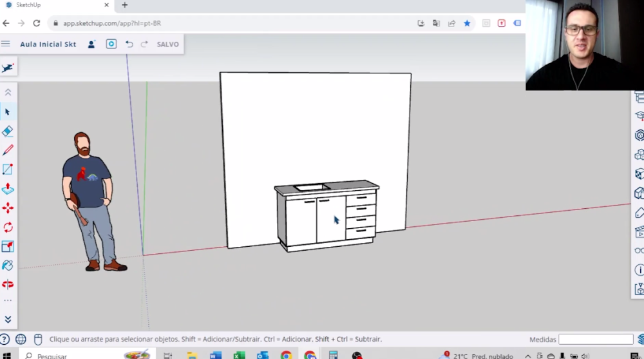The image size is (644, 359).
Task: Select the Paint Bucket tool
Action: tap(7, 266)
